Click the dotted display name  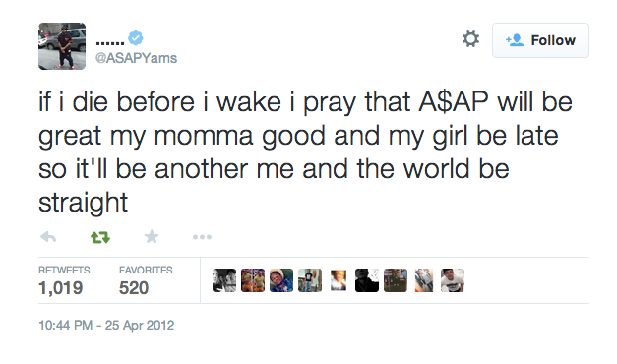[110, 43]
